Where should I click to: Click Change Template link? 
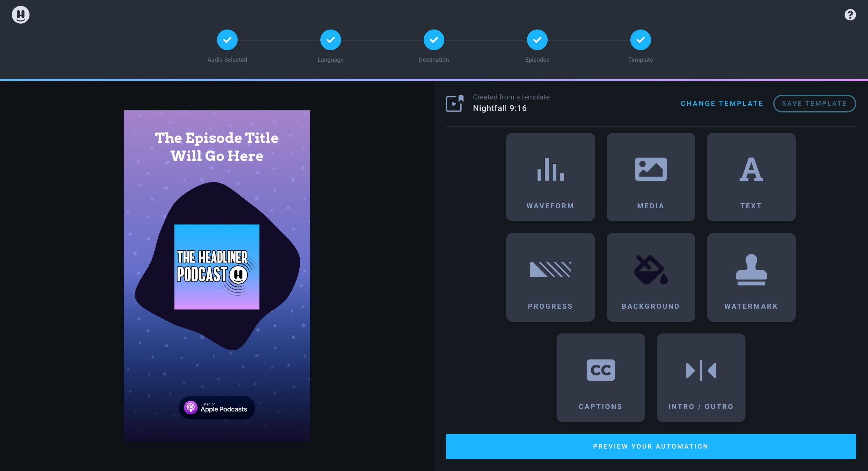point(722,103)
